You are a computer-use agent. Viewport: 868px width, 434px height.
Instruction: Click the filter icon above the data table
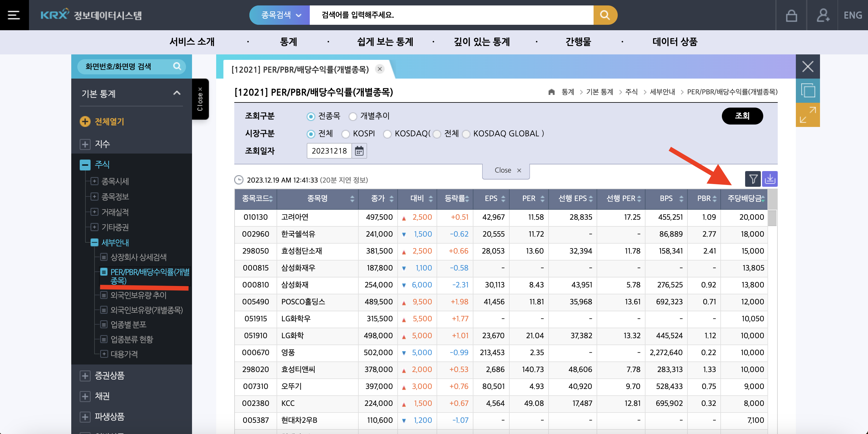click(753, 179)
